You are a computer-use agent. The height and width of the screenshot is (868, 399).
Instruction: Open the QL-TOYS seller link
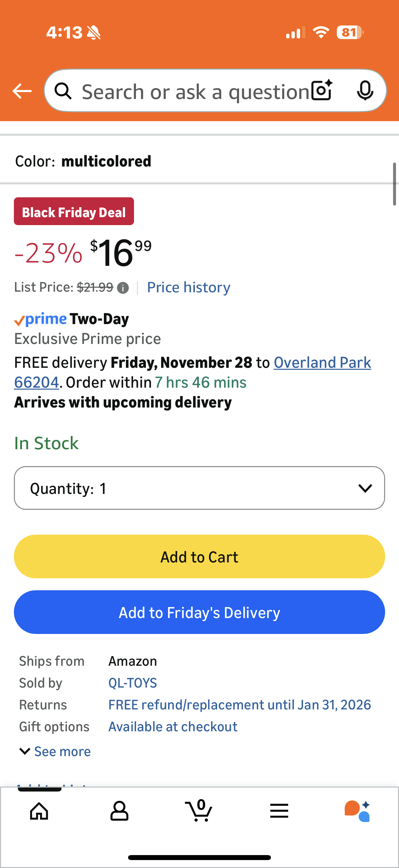click(132, 683)
